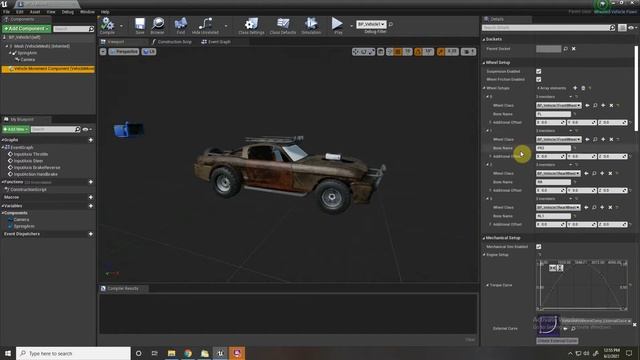Click the Browse toolbar icon
The width and height of the screenshot is (640, 360).
158,25
